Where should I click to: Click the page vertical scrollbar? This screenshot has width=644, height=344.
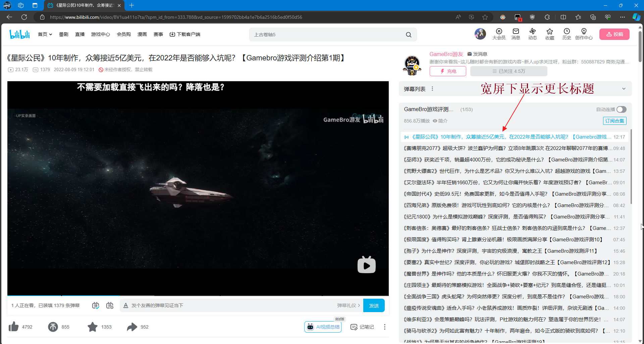coord(640,47)
